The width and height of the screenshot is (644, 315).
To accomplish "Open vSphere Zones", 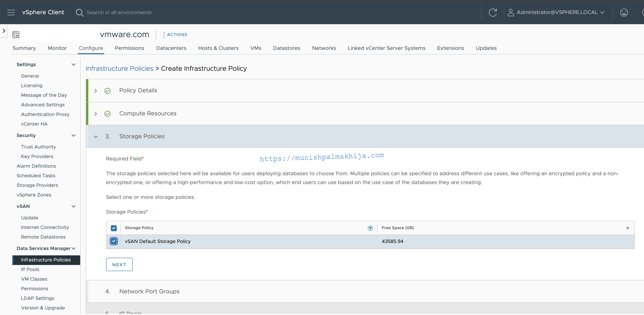I will click(x=34, y=195).
